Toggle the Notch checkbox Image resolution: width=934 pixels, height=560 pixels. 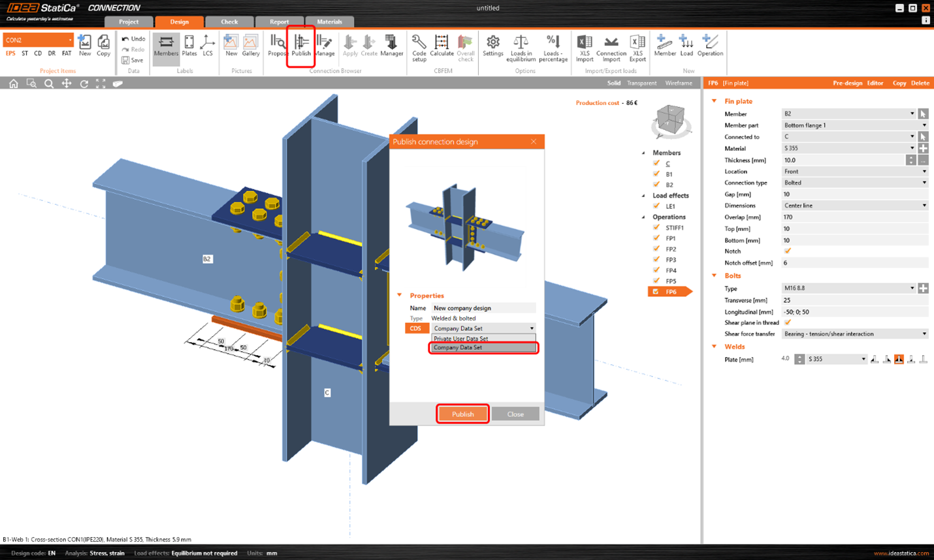pos(787,251)
